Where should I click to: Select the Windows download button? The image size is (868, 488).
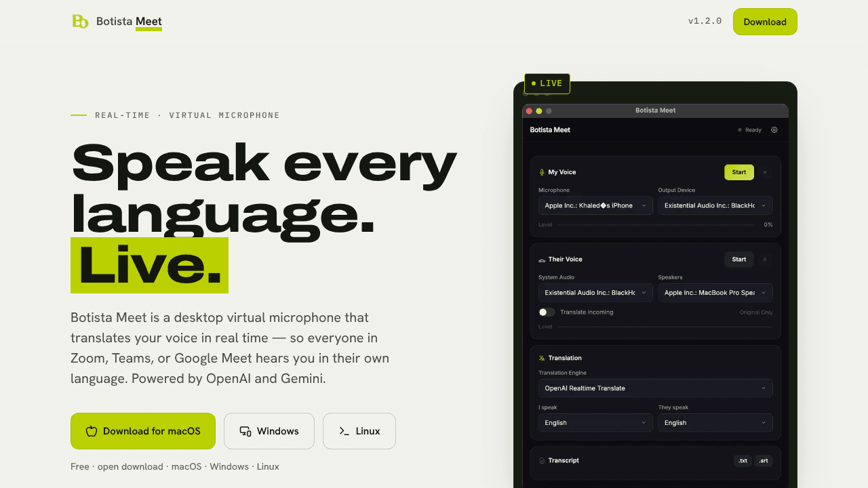click(269, 431)
